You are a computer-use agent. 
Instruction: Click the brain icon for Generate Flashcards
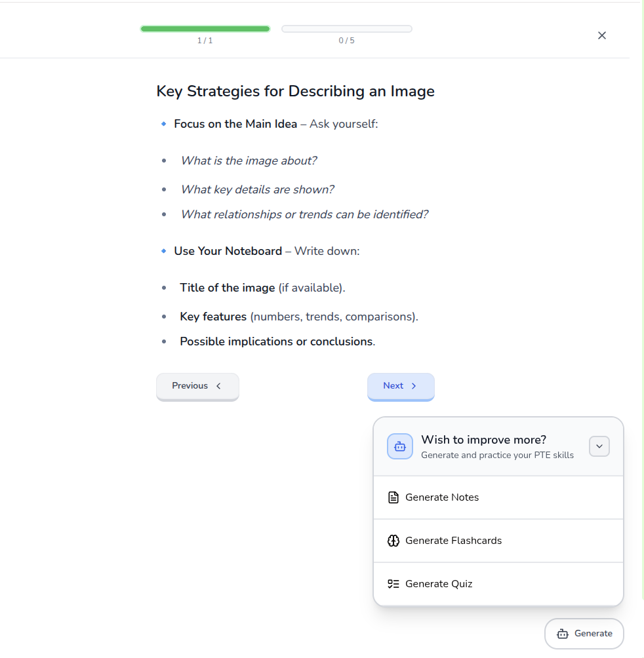pyautogui.click(x=393, y=541)
